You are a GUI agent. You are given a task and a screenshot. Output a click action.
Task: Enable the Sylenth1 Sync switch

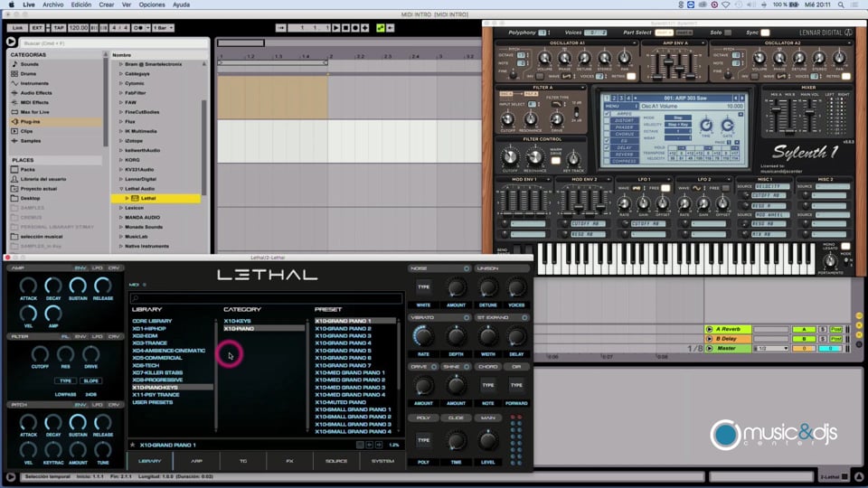pos(765,33)
